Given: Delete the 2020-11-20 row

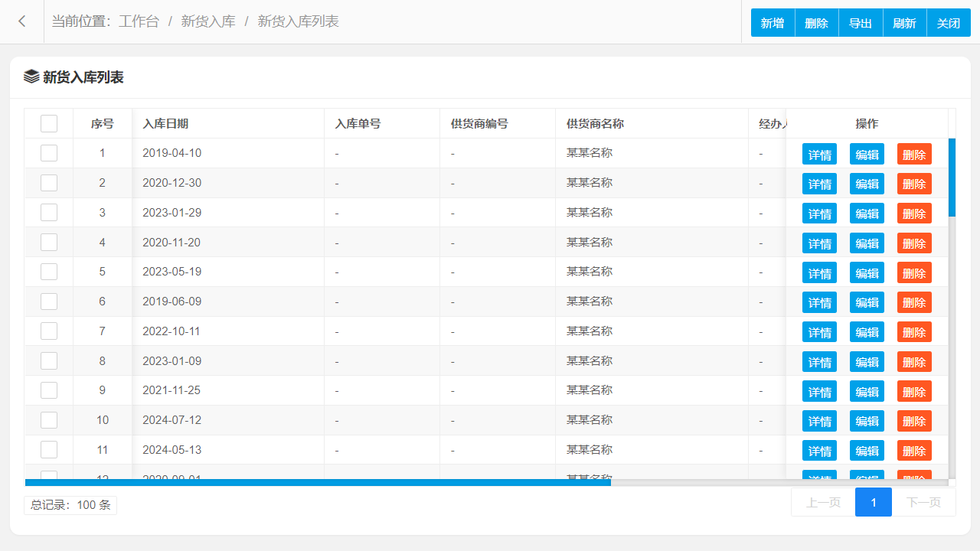Looking at the screenshot, I should (914, 243).
